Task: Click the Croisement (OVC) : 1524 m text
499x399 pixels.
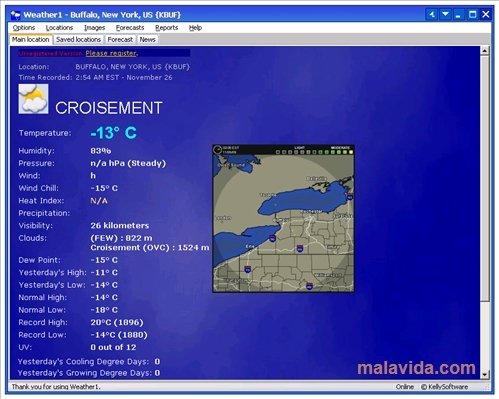Action: (150, 248)
